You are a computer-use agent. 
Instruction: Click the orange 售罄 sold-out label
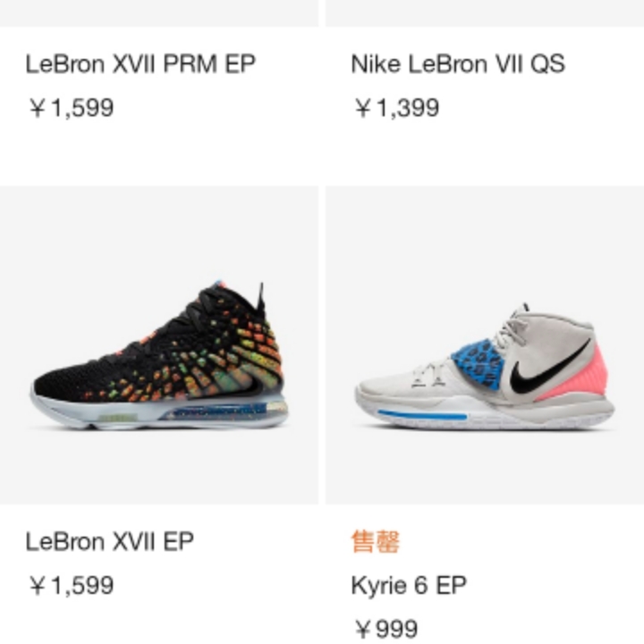(x=376, y=541)
